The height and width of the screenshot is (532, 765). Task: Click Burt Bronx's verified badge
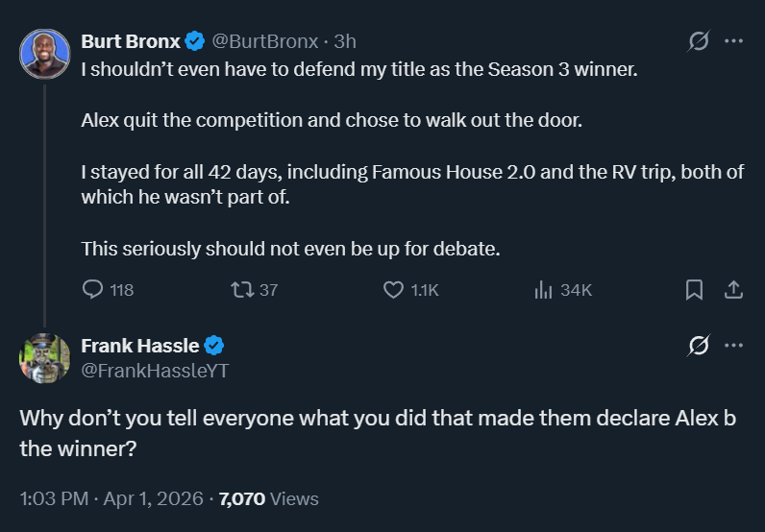click(194, 41)
